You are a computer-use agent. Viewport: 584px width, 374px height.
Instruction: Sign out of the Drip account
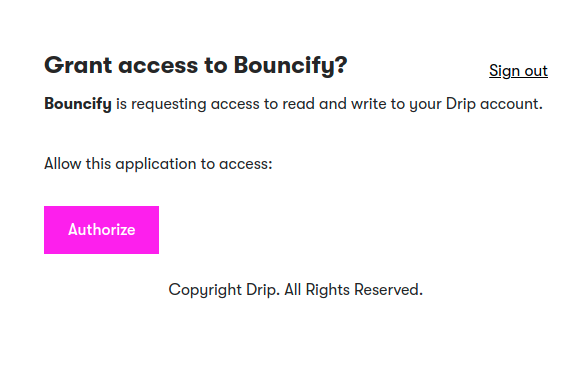(518, 71)
